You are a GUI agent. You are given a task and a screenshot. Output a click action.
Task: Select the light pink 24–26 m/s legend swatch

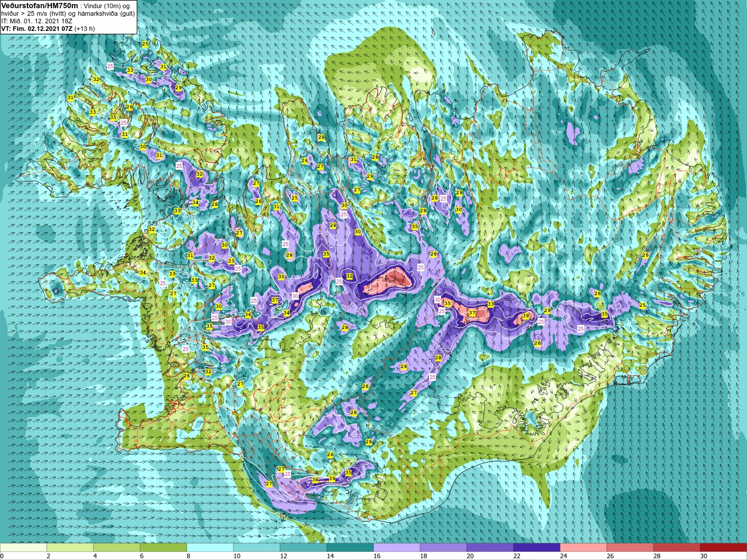[584, 548]
